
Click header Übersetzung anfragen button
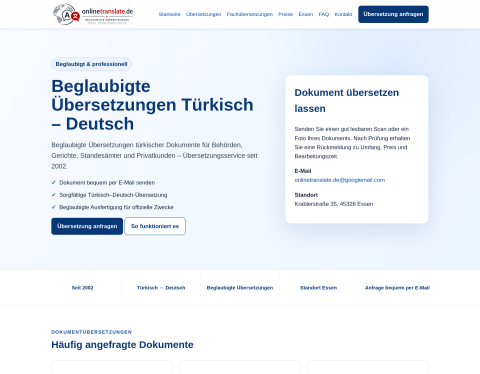[x=393, y=14]
